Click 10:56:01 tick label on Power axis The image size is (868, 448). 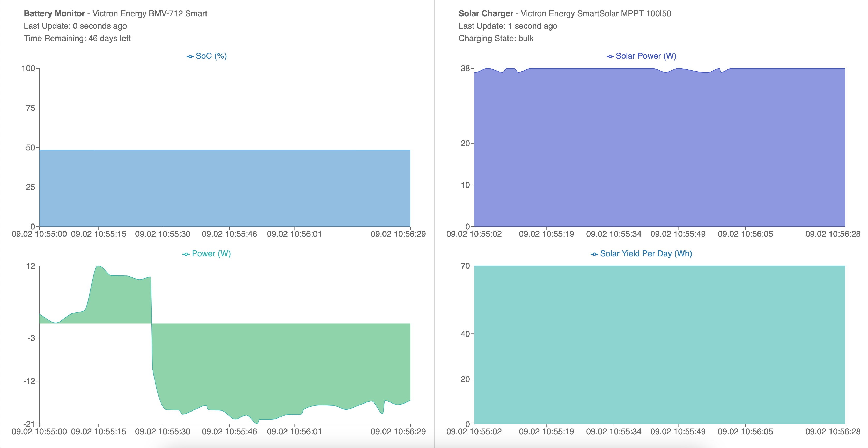294,431
